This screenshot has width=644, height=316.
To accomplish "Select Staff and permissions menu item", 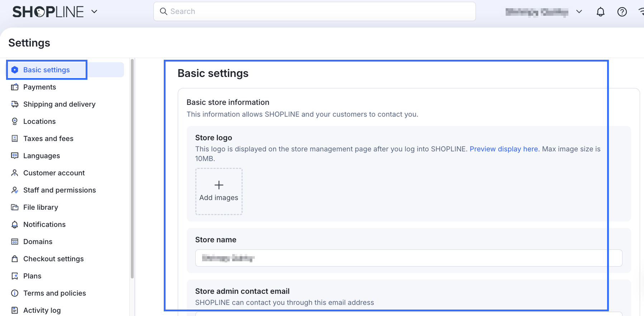I will pos(59,190).
